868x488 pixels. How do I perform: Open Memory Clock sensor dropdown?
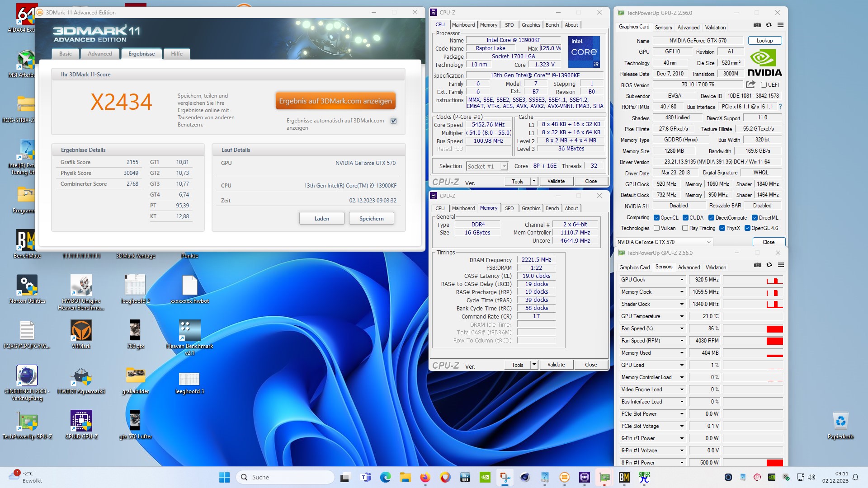tap(682, 292)
